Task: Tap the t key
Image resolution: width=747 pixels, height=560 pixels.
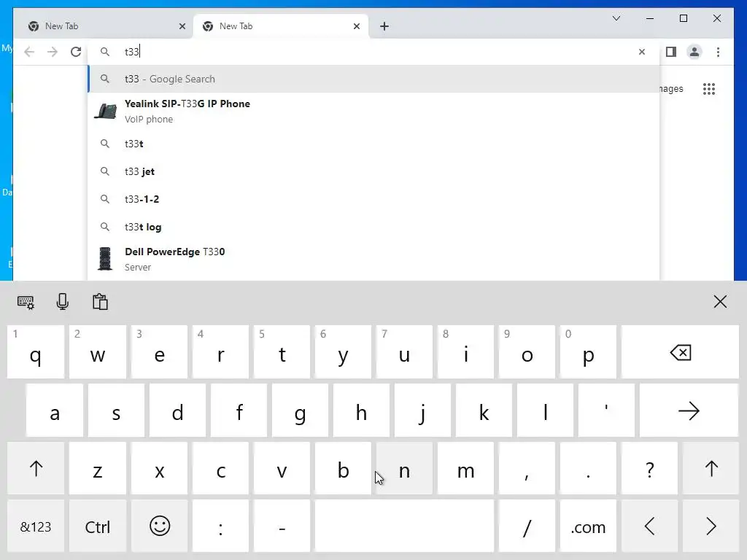Action: tap(282, 352)
